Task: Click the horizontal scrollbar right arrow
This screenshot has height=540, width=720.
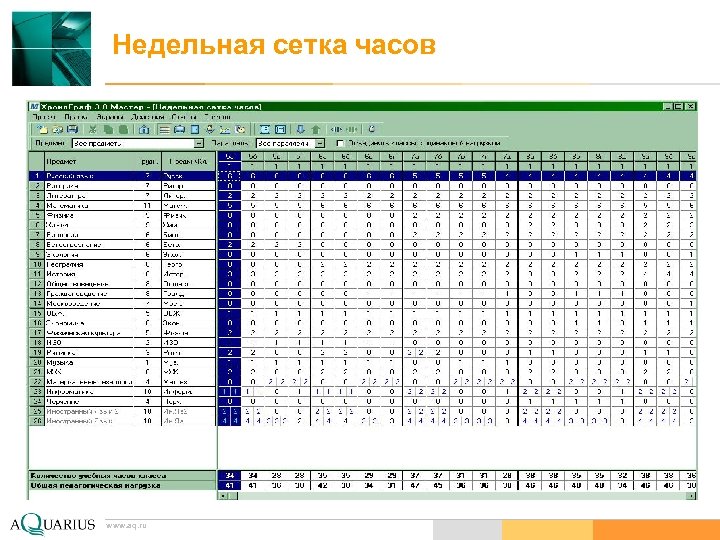Action: pos(691,496)
